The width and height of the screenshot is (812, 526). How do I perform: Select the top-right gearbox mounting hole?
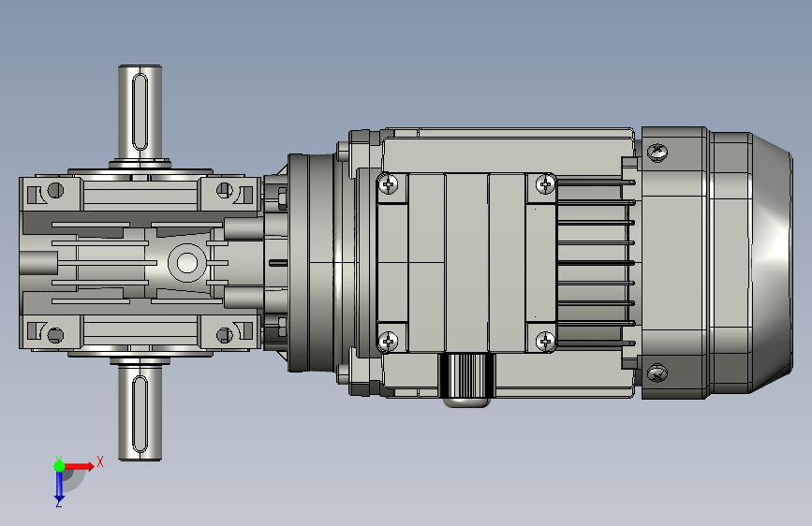pyautogui.click(x=224, y=190)
